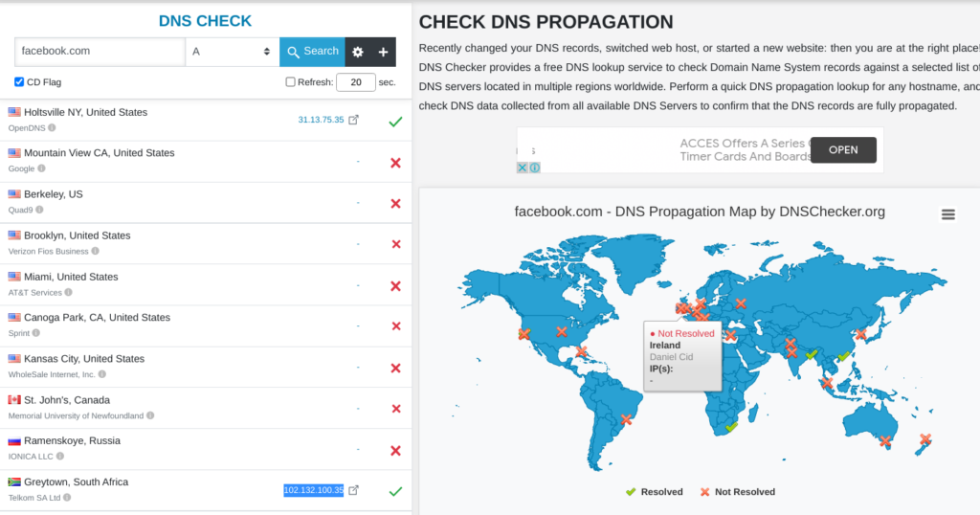The image size is (980, 515).
Task: Add a record with the plus button
Action: click(383, 52)
